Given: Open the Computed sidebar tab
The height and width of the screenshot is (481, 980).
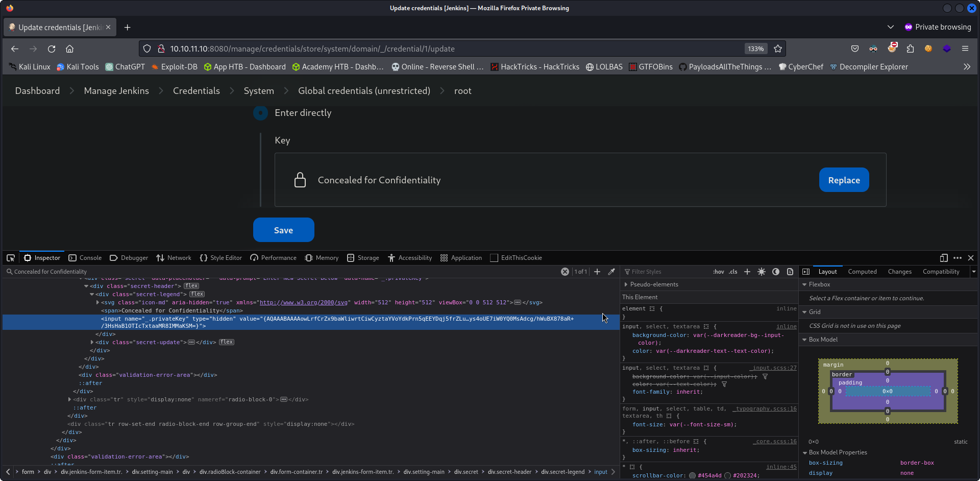Looking at the screenshot, I should pos(862,272).
